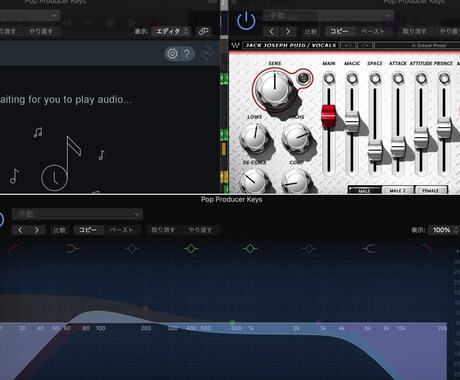The image size is (460, 380).
Task: Click やり直す redo in top-left plugin window
Action: point(41,31)
